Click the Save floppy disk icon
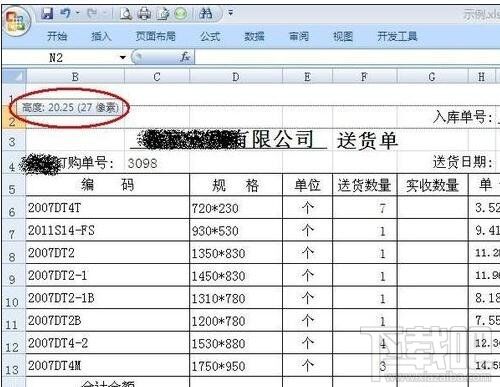500x387 pixels. click(47, 13)
